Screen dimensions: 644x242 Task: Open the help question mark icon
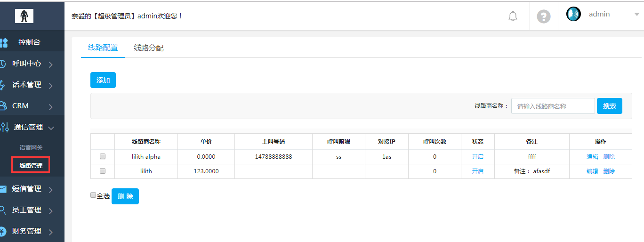pyautogui.click(x=544, y=16)
